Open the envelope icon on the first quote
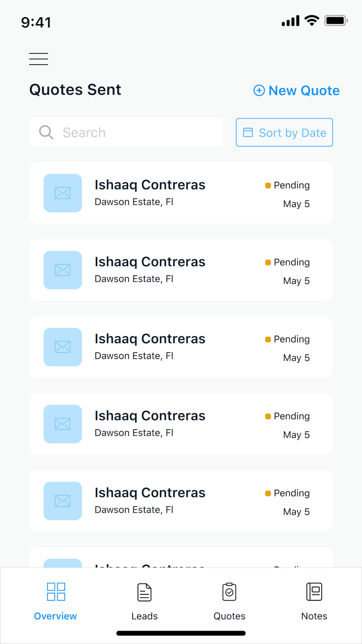The image size is (362, 644). 63,193
